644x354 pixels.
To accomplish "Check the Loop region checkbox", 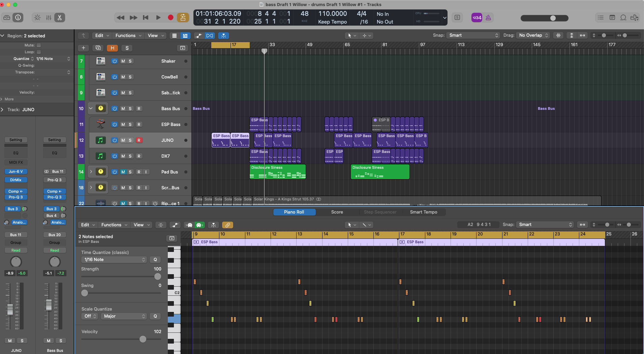I will [x=39, y=52].
